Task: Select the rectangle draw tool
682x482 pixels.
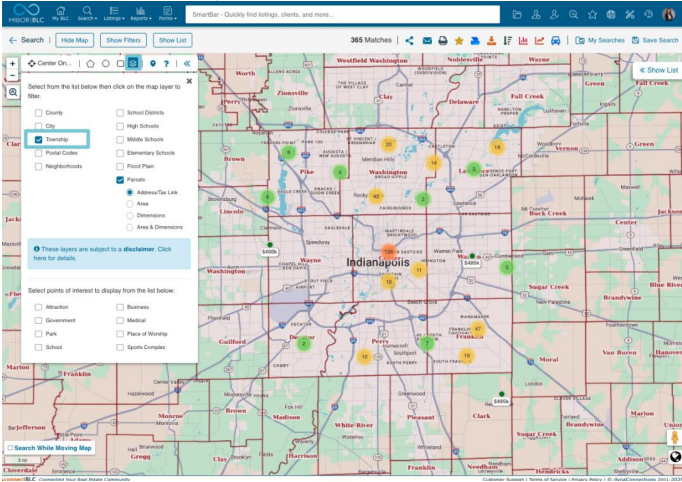Action: [120, 63]
